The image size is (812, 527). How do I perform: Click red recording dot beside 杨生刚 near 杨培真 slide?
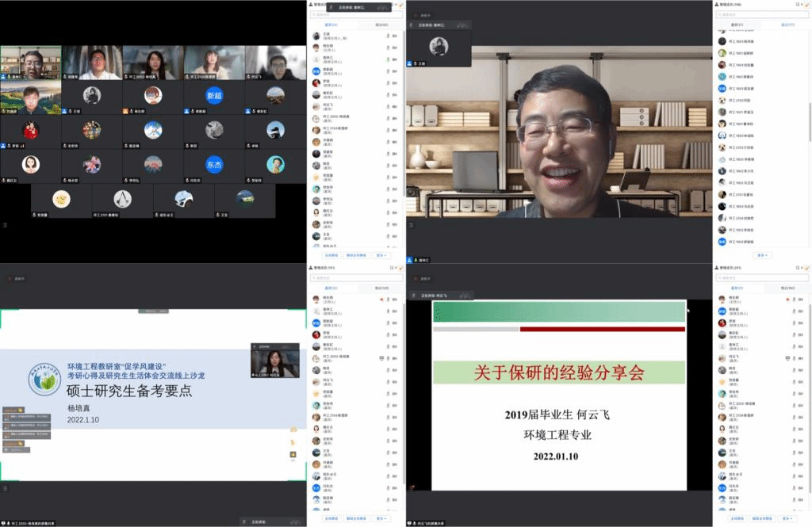pos(381,300)
